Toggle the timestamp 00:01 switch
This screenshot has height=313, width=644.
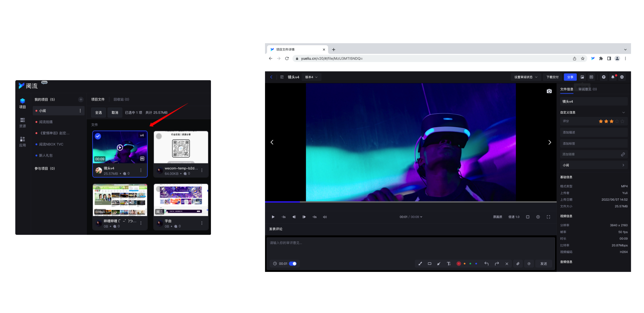pos(293,264)
